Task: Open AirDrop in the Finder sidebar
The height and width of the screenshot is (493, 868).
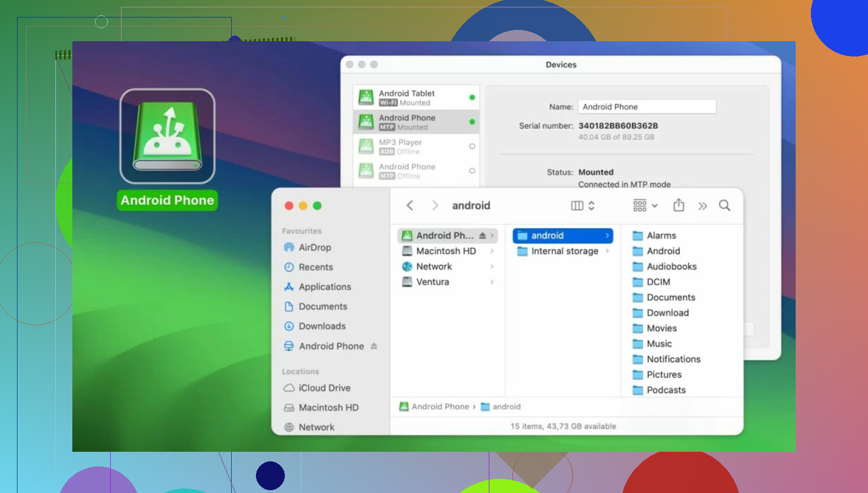Action: pyautogui.click(x=307, y=247)
